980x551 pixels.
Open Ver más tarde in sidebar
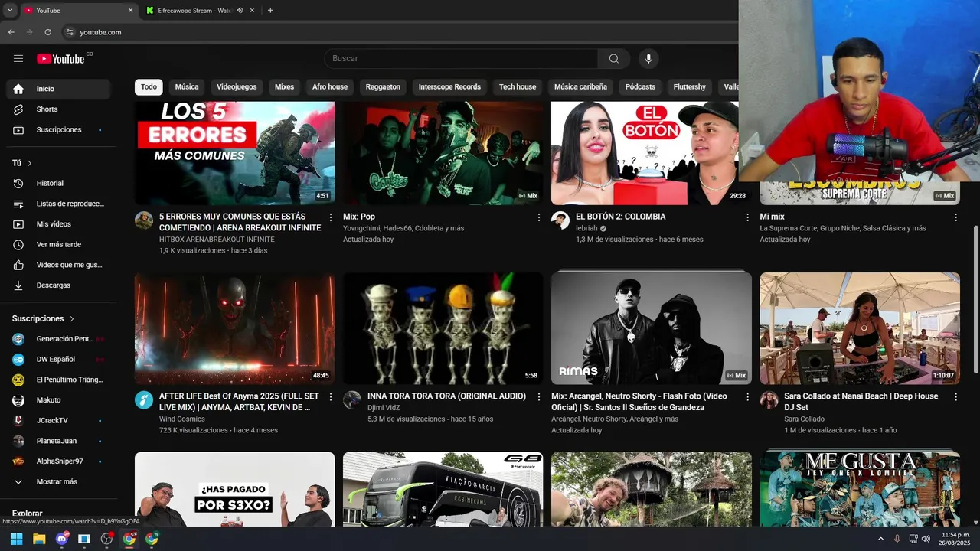58,244
